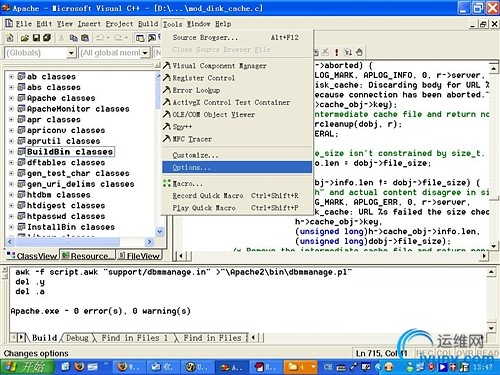Click the Paste clipboard icon
The width and height of the screenshot is (500, 375).
[85, 38]
